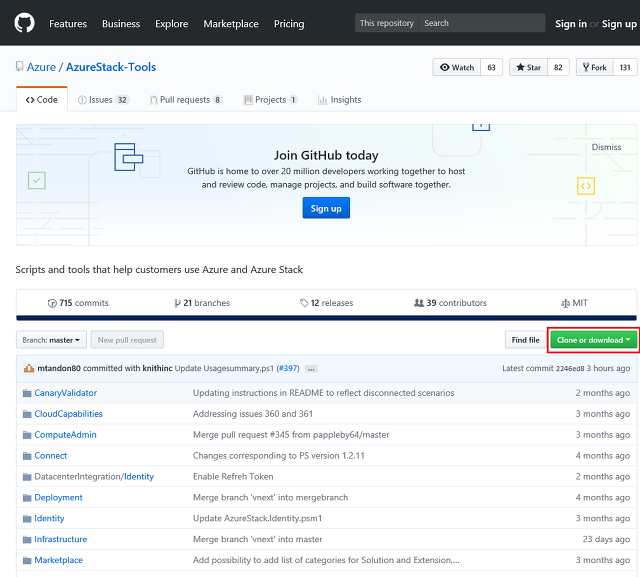Click the New pull request button
Screen dimensions: 640x577
click(127, 340)
